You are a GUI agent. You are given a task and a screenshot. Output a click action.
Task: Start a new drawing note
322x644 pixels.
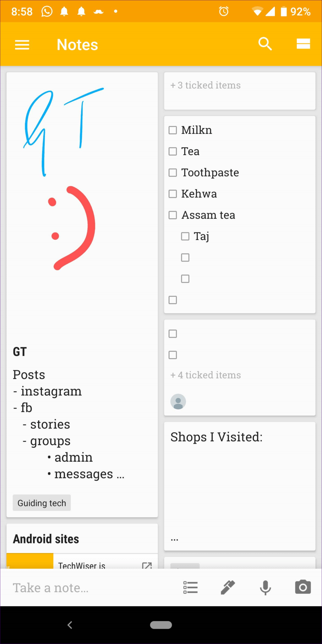click(x=228, y=587)
